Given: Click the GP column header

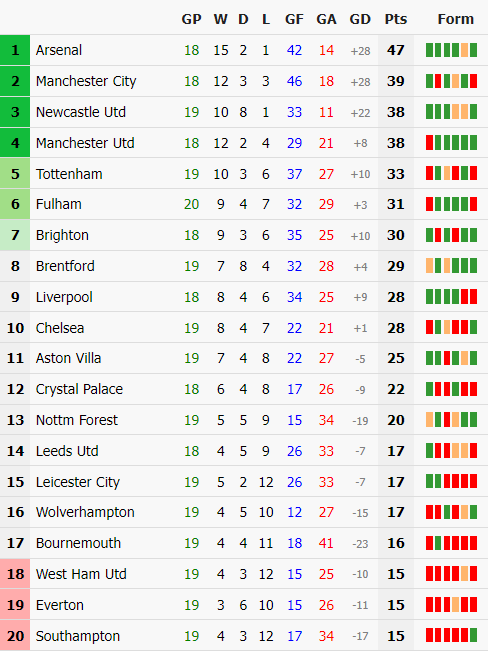Looking at the screenshot, I should coord(191,19).
